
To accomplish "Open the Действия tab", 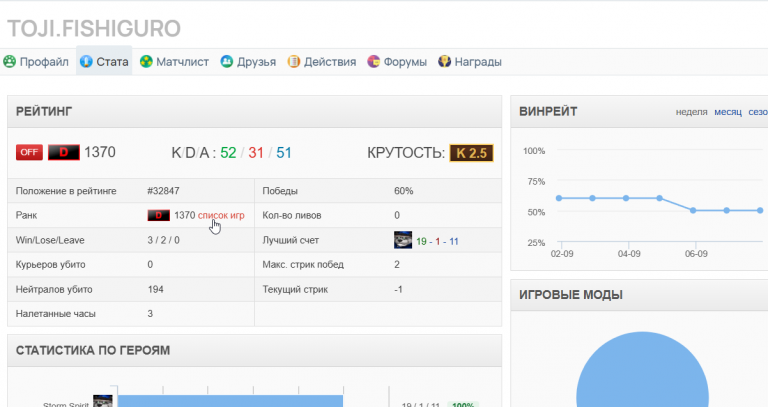I will click(x=322, y=62).
